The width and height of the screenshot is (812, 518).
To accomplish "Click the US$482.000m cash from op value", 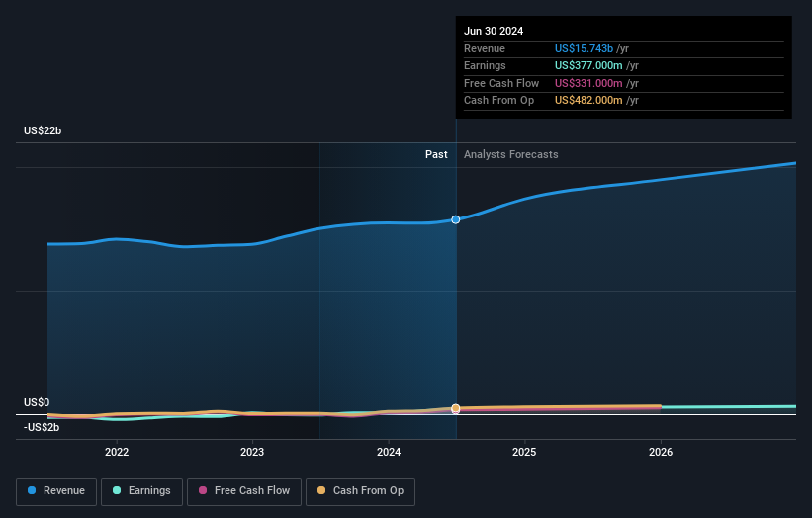I will pyautogui.click(x=588, y=101).
